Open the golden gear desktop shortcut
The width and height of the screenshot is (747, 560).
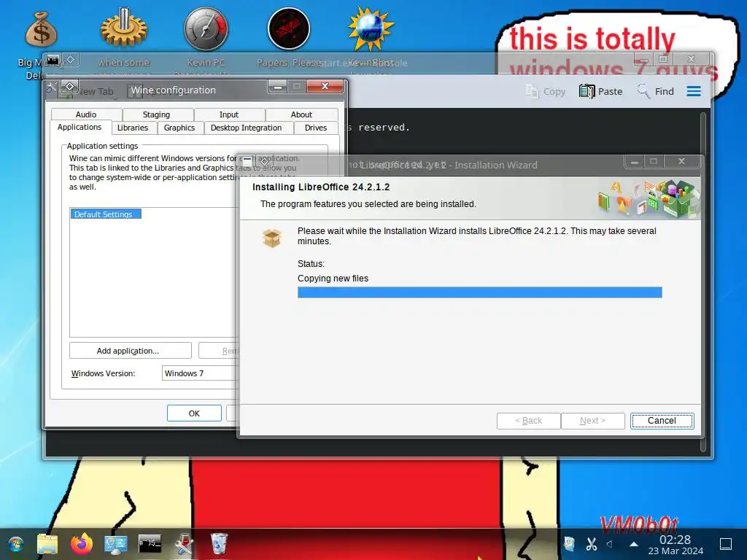click(x=124, y=29)
